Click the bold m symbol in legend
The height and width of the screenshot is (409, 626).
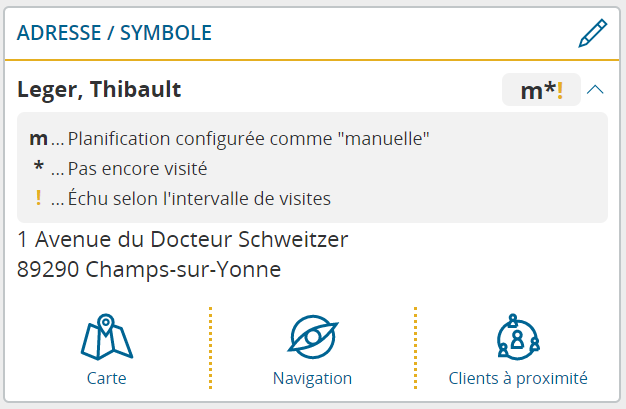pyautogui.click(x=38, y=139)
